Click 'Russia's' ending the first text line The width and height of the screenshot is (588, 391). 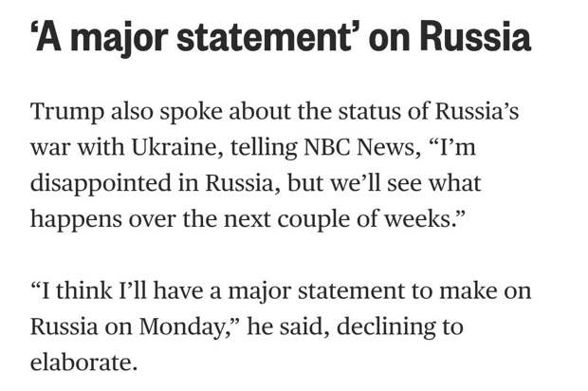coord(477,111)
